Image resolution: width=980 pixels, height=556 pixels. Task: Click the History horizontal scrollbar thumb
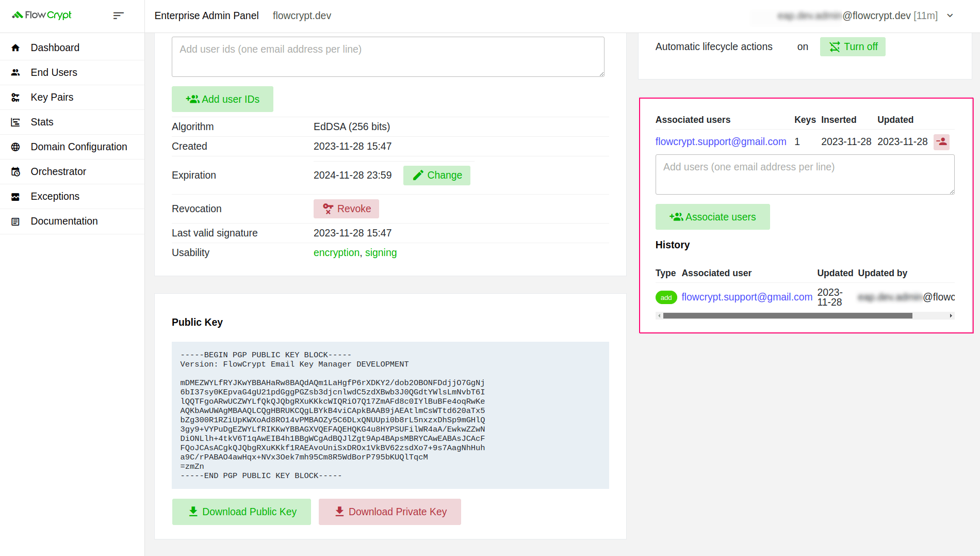(788, 315)
